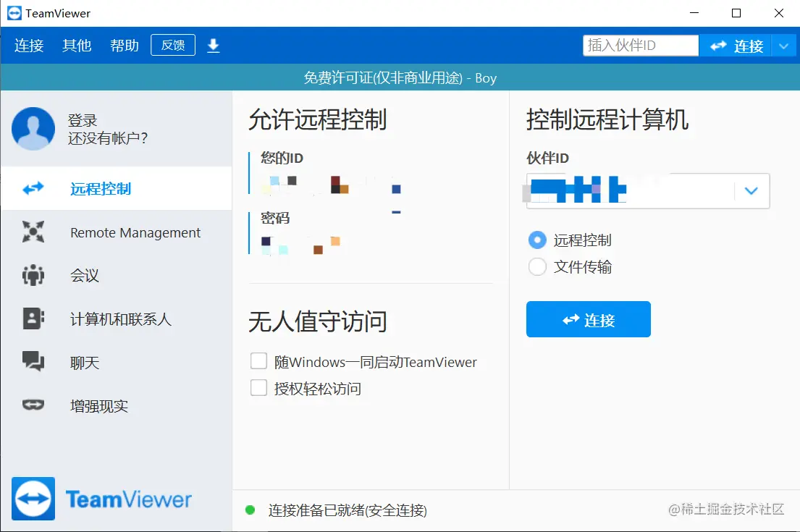Click the Remote Management expand-arrows icon
This screenshot has width=800, height=532.
33,232
